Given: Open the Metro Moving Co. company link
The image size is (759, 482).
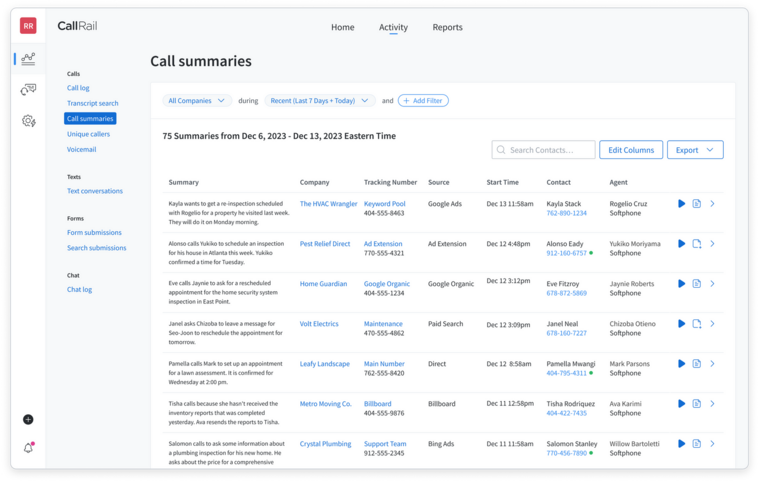Looking at the screenshot, I should (x=326, y=404).
